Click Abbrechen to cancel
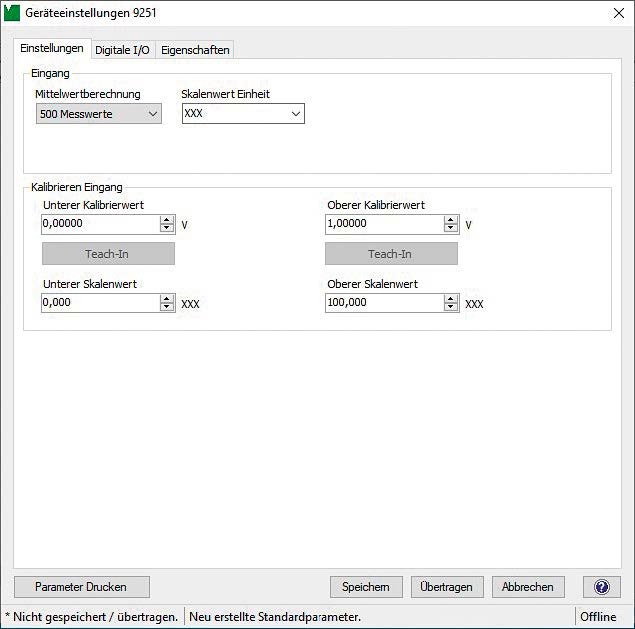This screenshot has height=629, width=635. (528, 587)
